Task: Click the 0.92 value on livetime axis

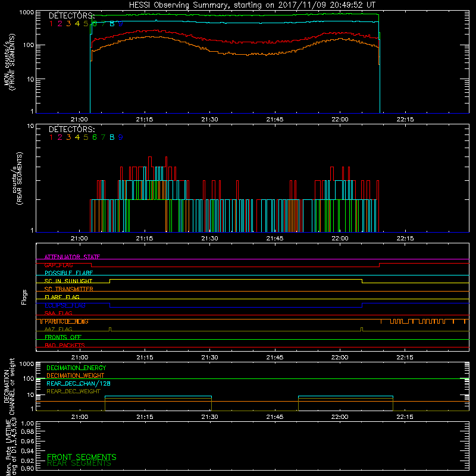Action: (x=27, y=461)
